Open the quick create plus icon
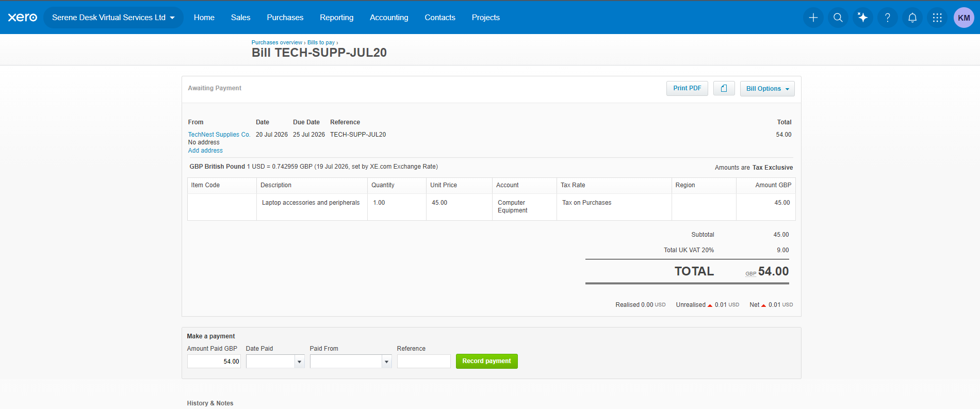980x409 pixels. (813, 18)
